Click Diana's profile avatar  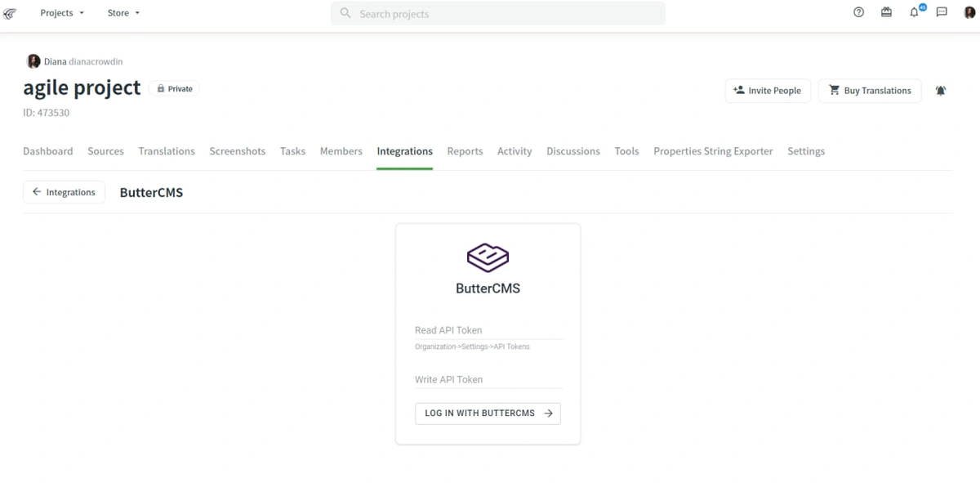(33, 61)
